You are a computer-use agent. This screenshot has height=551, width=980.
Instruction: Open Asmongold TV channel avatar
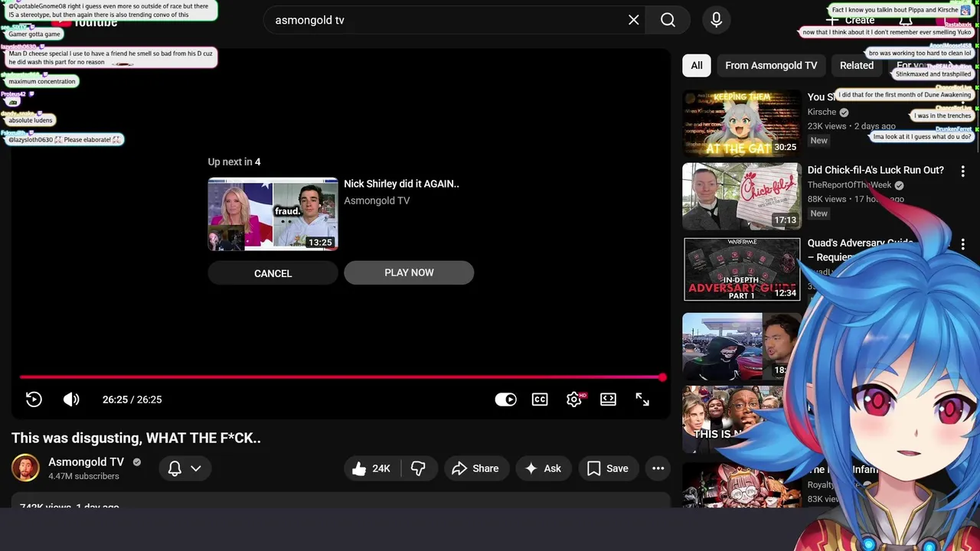point(25,468)
